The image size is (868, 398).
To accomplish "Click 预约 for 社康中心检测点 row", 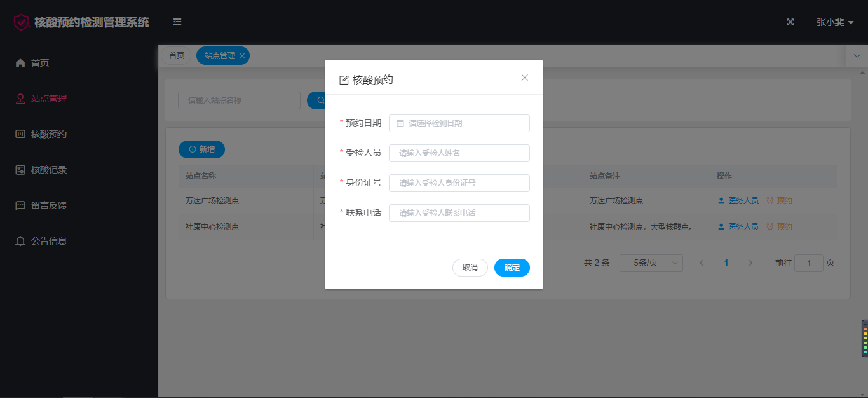I will [779, 227].
